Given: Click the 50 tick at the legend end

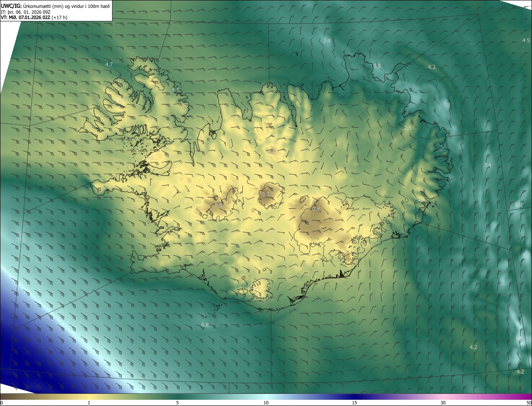Looking at the screenshot, I should 528,403.
